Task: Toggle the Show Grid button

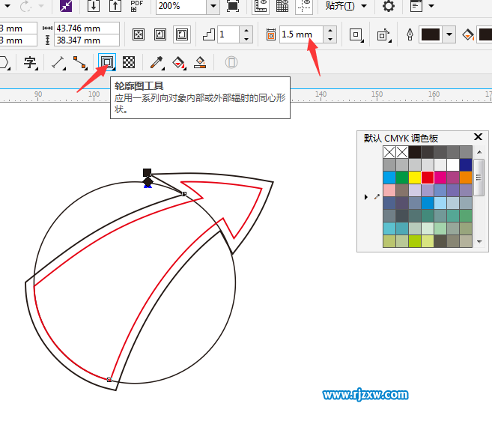Action: coord(282,6)
